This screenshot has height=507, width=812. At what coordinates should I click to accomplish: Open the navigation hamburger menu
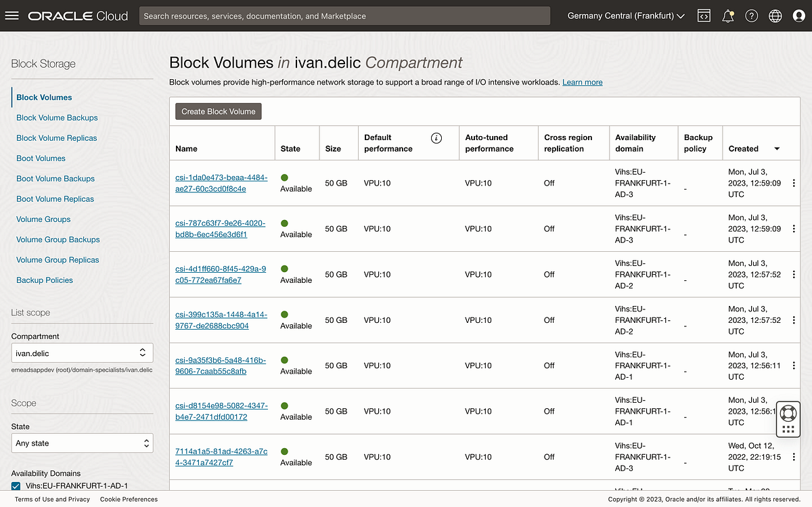[x=12, y=16]
